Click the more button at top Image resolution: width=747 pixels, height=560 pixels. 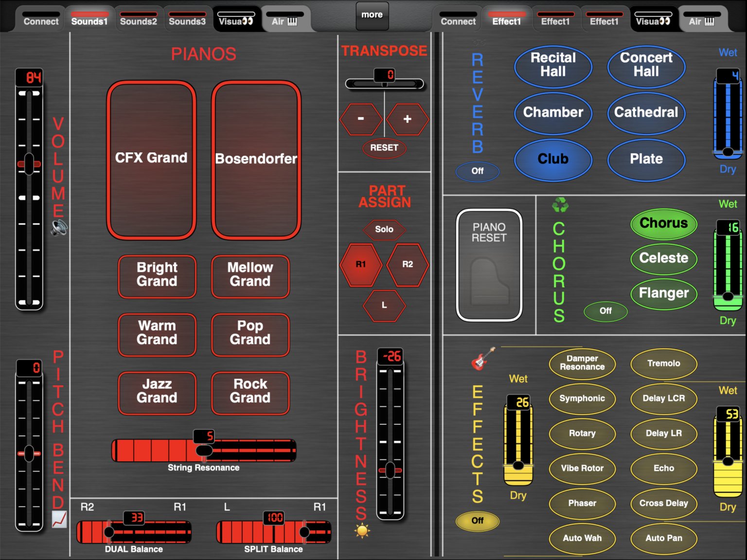pos(372,15)
